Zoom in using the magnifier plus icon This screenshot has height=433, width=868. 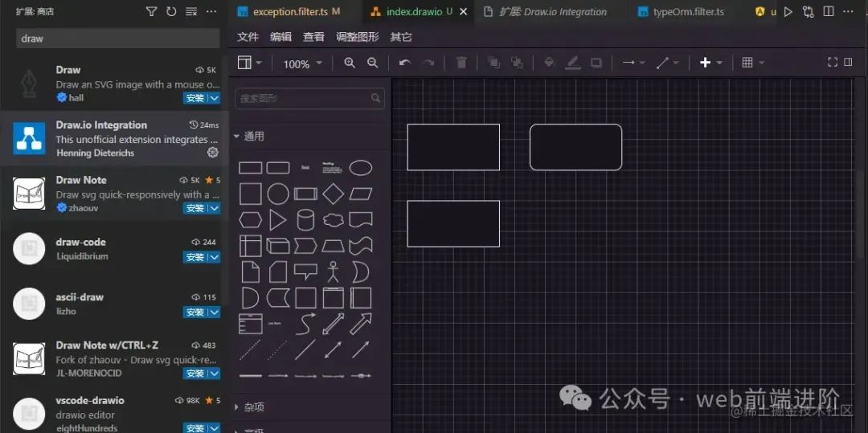coord(350,63)
